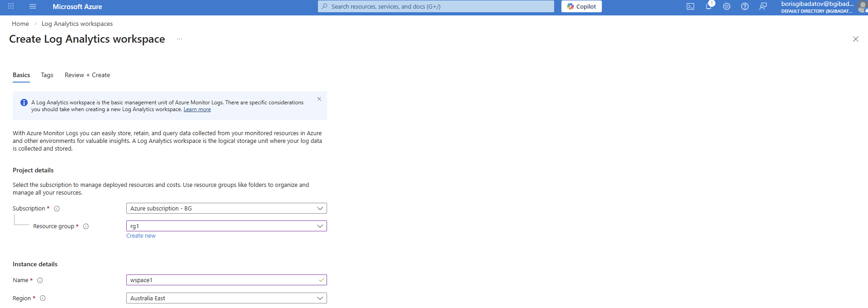Switch to the Tags tab
The height and width of the screenshot is (308, 868).
click(x=47, y=75)
